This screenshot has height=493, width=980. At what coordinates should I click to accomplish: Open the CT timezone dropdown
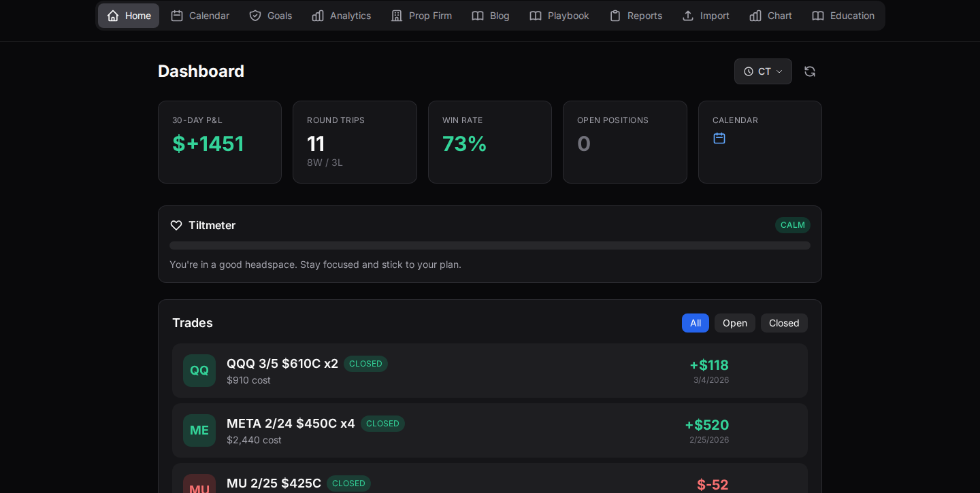763,71
